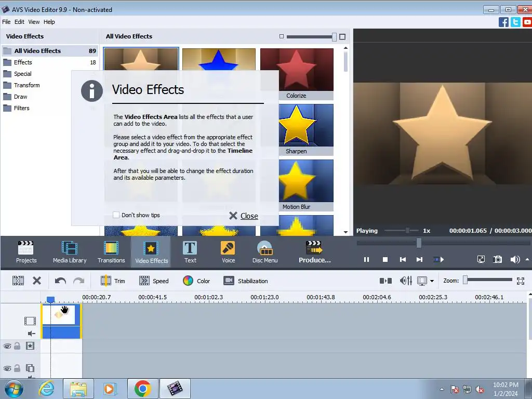
Task: Close the Video Effects tip
Action: point(244,216)
